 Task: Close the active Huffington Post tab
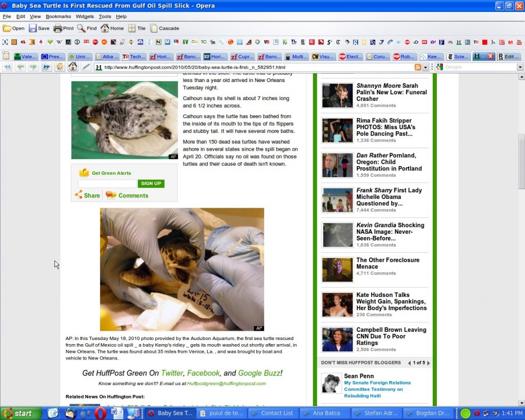[x=490, y=56]
